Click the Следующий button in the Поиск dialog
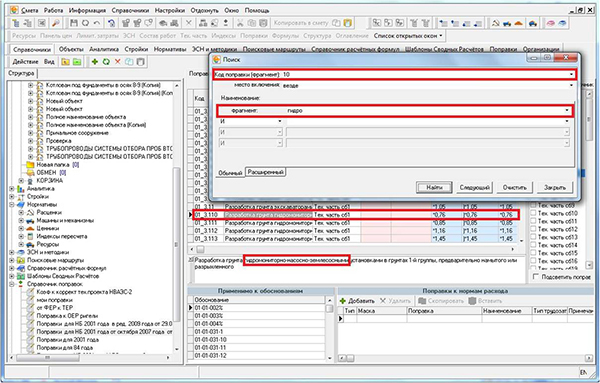Viewport: 600px width, 383px height. point(474,187)
